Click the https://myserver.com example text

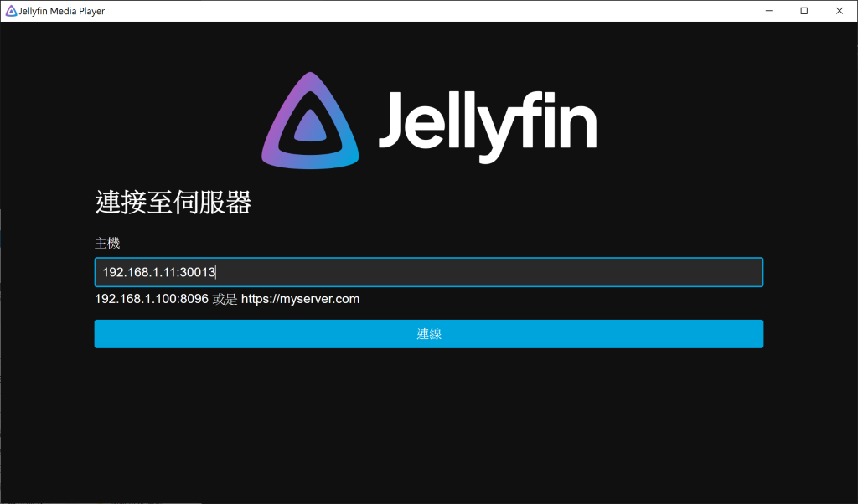[x=301, y=299]
